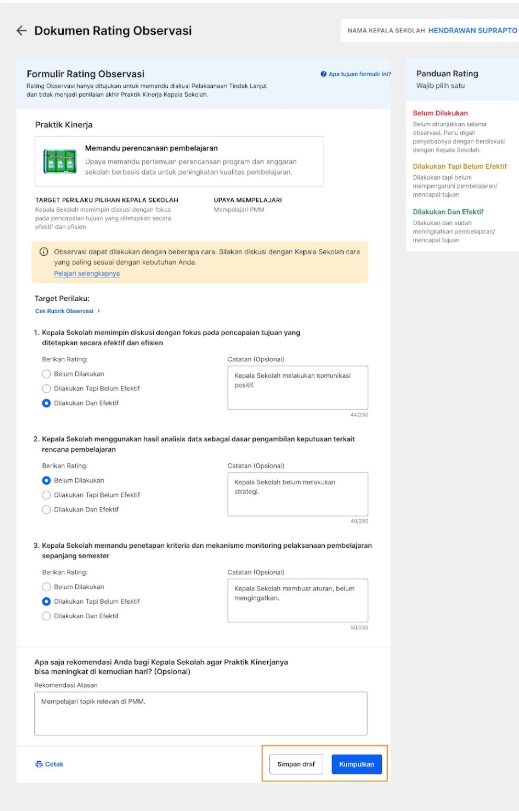Choose Dilakukan Dan Efektif for question 3
The height and width of the screenshot is (811, 519).
(x=46, y=616)
